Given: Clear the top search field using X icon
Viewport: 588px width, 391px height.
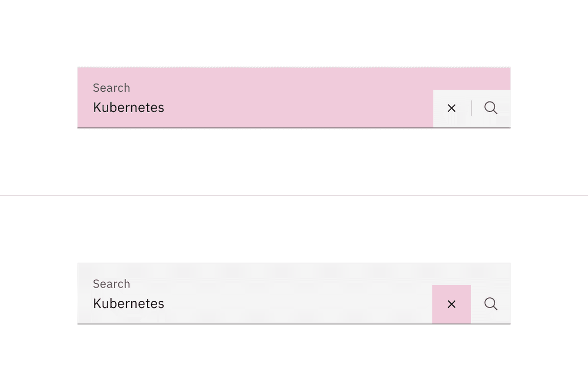Looking at the screenshot, I should [x=451, y=108].
